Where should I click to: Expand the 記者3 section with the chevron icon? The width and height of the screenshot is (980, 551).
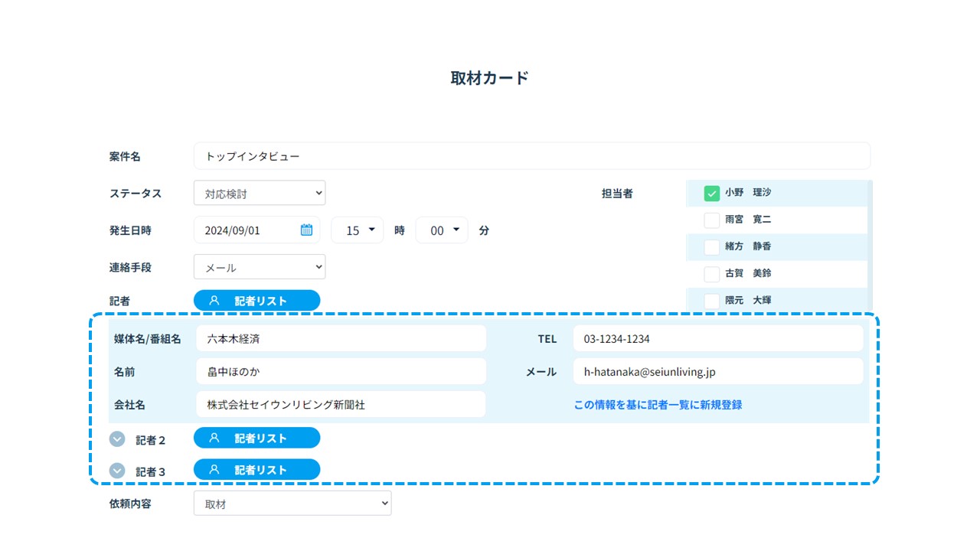117,471
